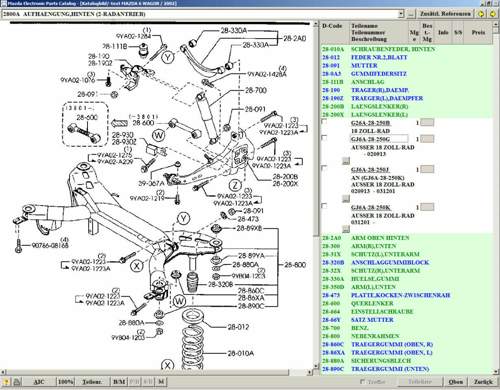Select the 28-091 MUTTER row

click(406, 66)
